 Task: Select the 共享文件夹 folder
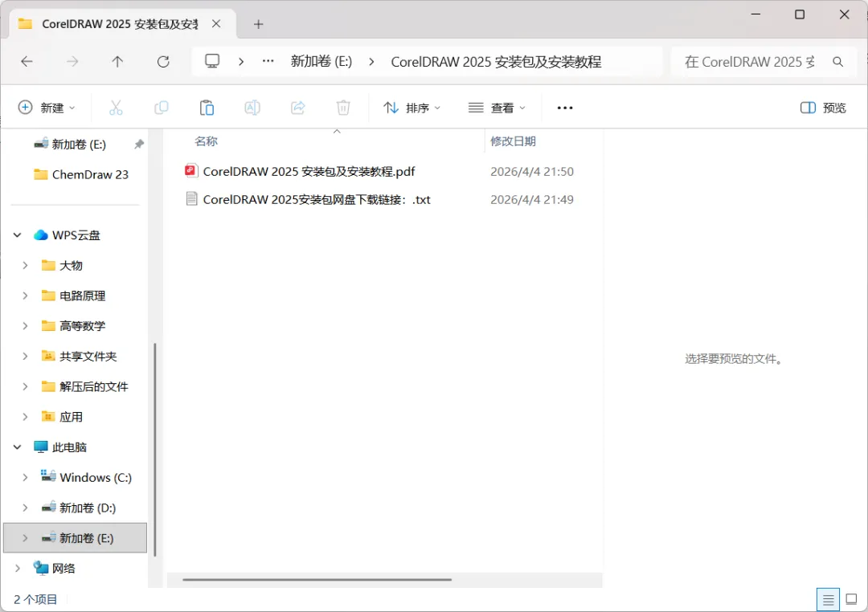pos(88,357)
